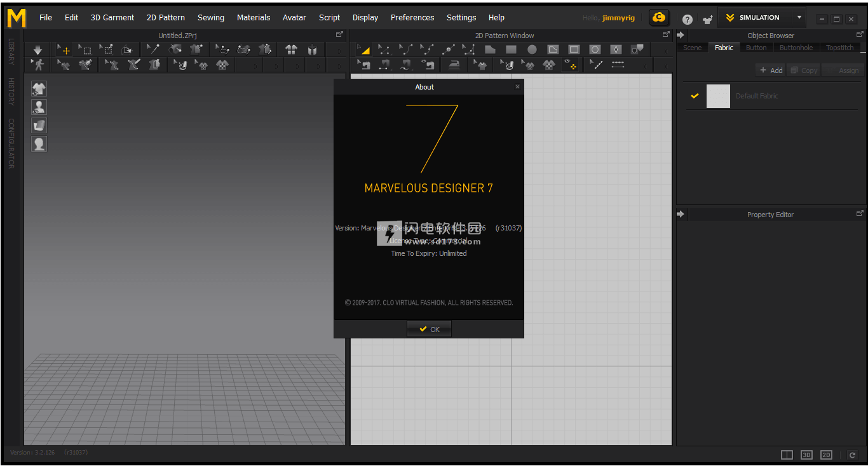Undock the Object Browser pop-out icon
The height and width of the screenshot is (466, 868).
pyautogui.click(x=860, y=35)
